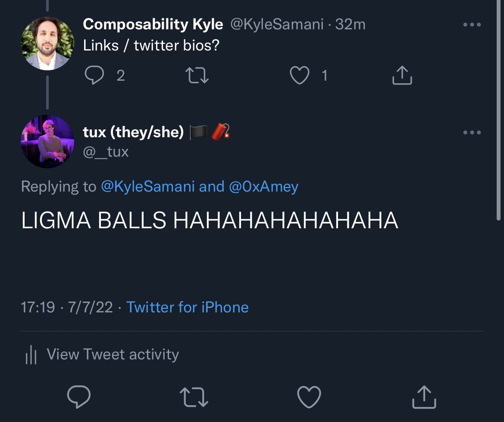Open the Twitter for iPhone source link
This screenshot has width=504, height=422.
coord(188,307)
